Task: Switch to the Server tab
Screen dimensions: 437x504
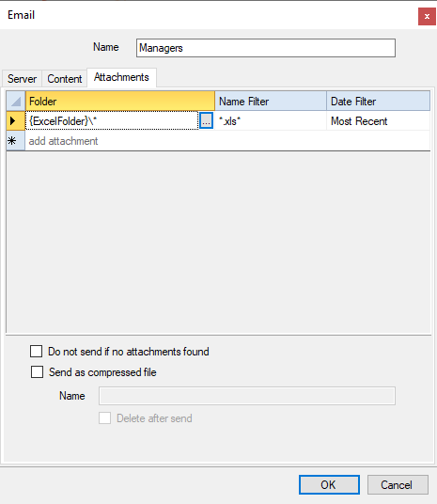Action: pyautogui.click(x=22, y=79)
